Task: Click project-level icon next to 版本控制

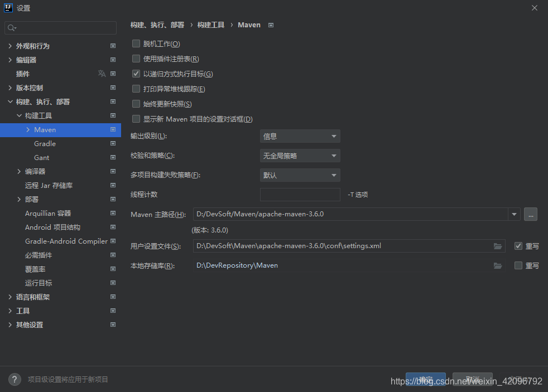Action: click(113, 88)
